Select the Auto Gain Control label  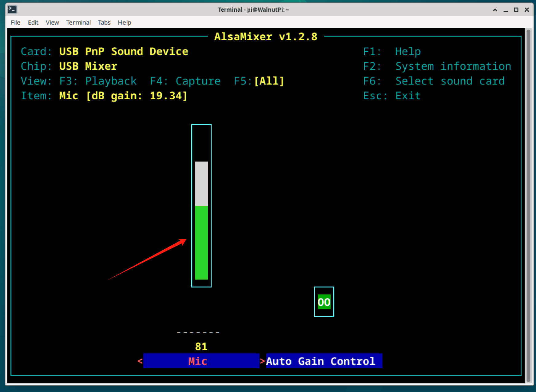point(324,361)
